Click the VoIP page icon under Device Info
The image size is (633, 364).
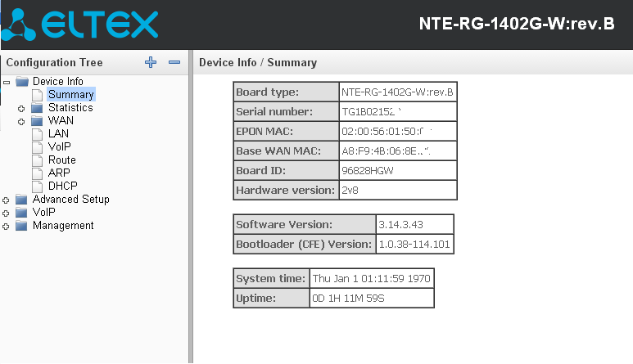coord(37,147)
